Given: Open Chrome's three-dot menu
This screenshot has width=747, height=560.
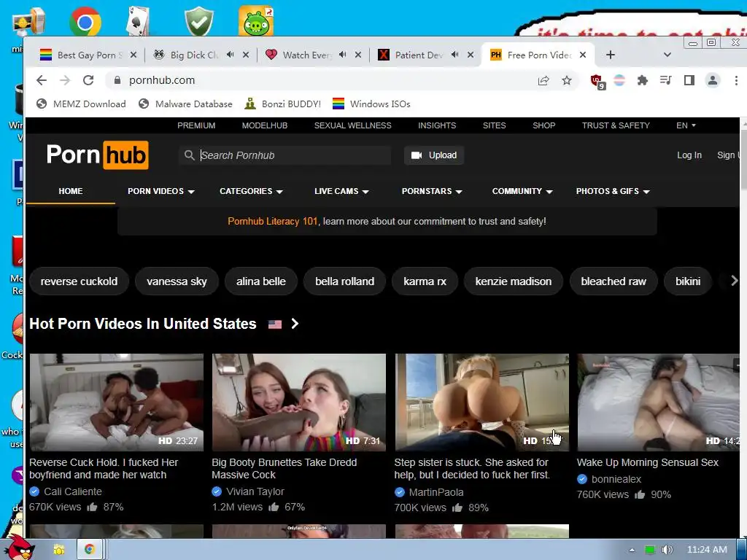Looking at the screenshot, I should point(736,80).
